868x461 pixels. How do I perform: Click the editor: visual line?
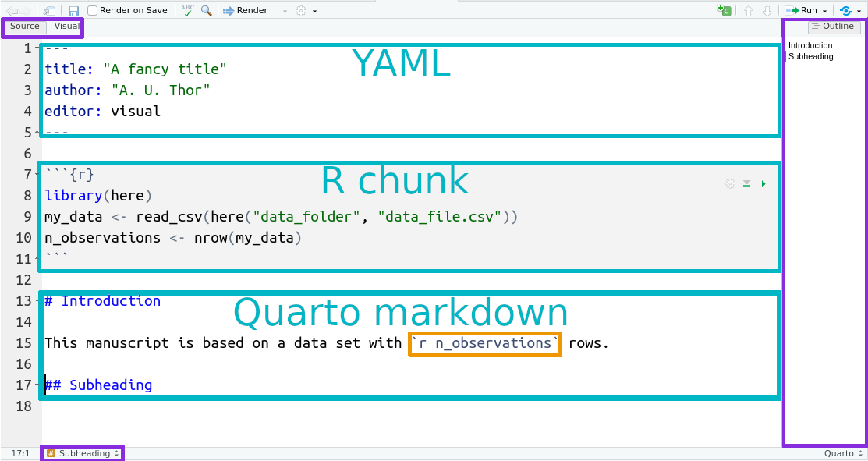pos(102,112)
